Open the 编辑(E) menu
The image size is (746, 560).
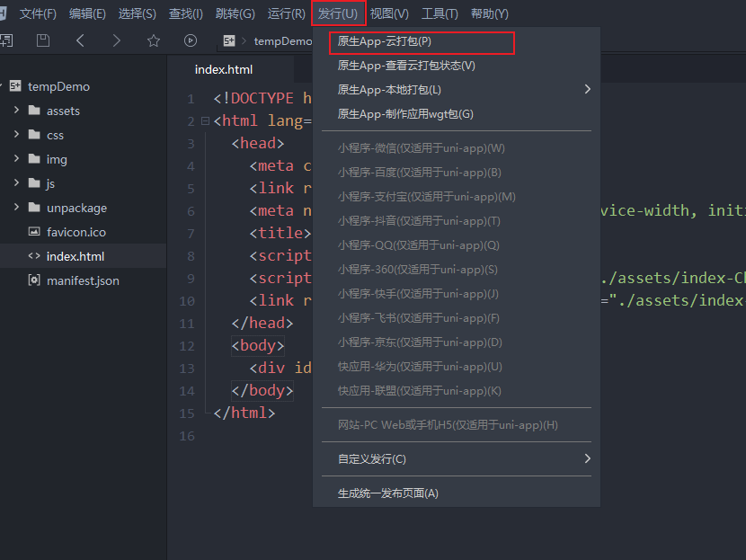(x=87, y=13)
